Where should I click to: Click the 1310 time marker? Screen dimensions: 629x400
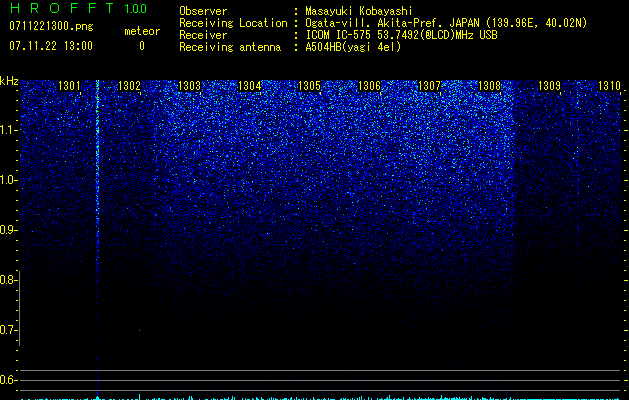pyautogui.click(x=609, y=86)
